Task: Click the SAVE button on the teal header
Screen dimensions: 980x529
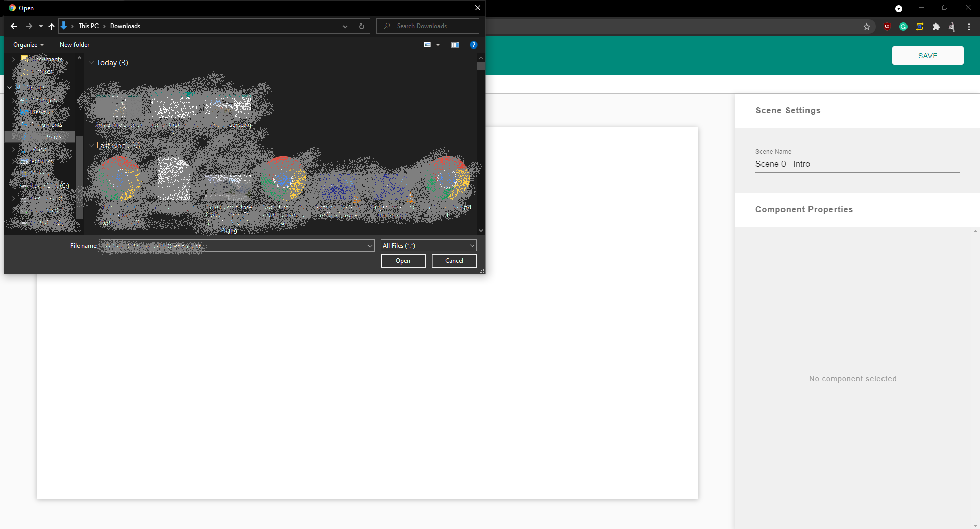Action: tap(927, 56)
